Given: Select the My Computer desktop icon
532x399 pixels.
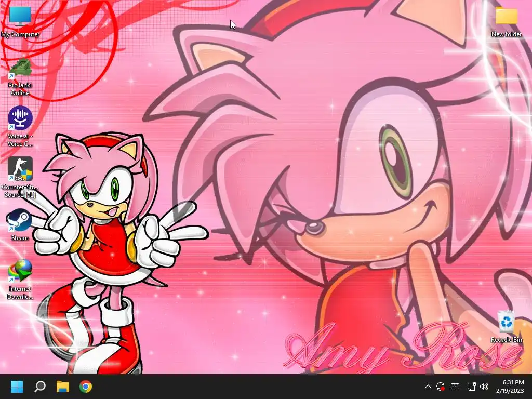Looking at the screenshot, I should [20, 22].
